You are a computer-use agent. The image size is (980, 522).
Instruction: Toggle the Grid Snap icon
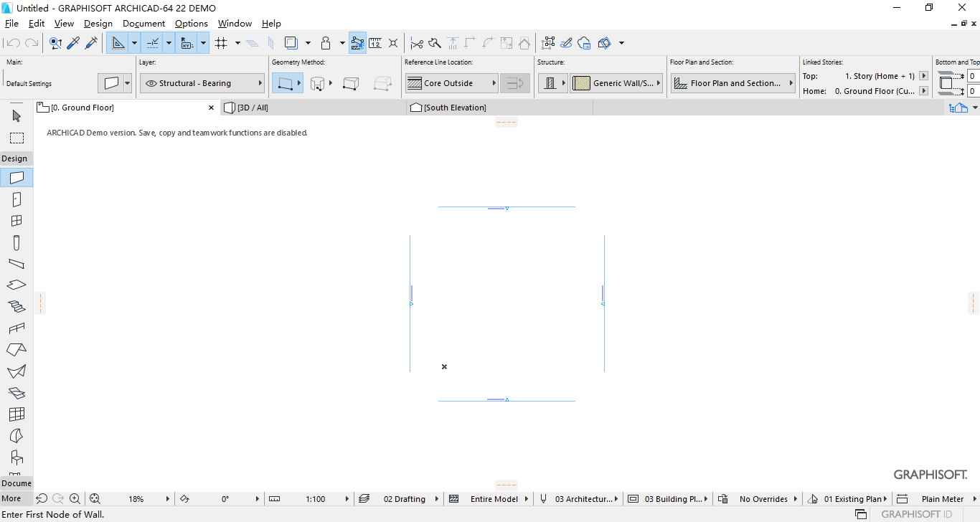click(x=221, y=43)
